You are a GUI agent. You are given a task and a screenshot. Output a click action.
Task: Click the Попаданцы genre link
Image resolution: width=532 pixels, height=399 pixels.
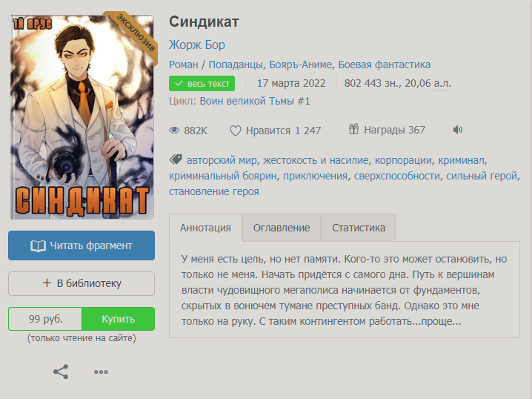(236, 65)
